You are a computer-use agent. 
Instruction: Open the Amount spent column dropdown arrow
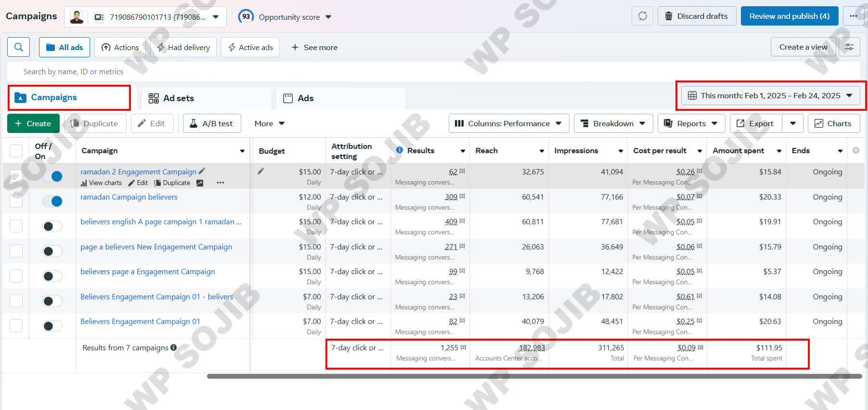779,151
